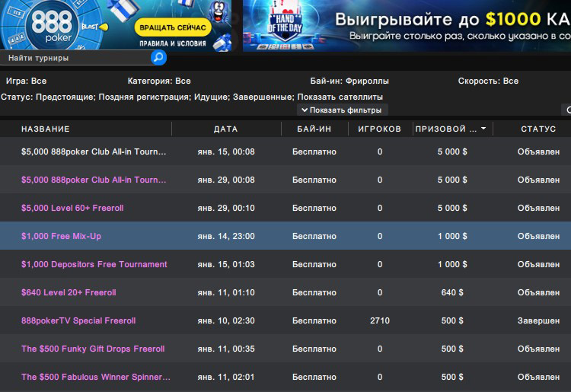The height and width of the screenshot is (392, 571).
Task: Open the 'Категория: Все' filter
Action: click(159, 81)
